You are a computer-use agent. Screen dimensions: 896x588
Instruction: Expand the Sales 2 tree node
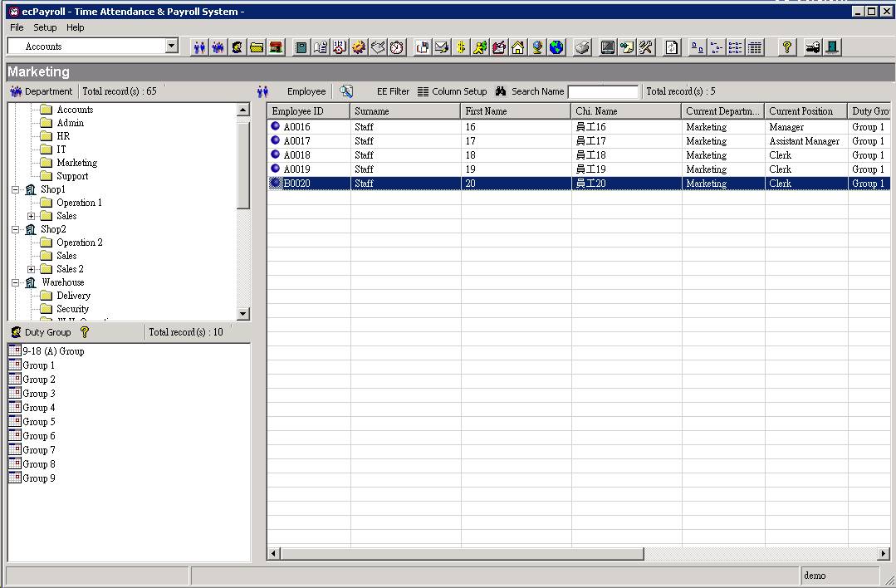click(32, 269)
